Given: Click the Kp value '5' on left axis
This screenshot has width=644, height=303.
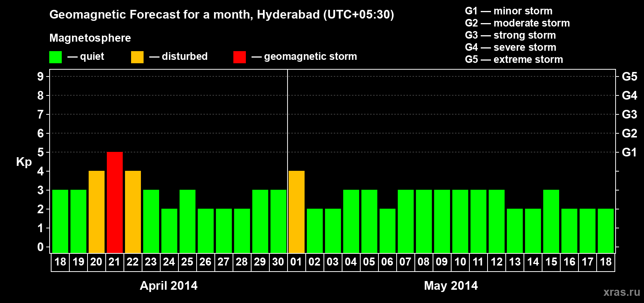Looking at the screenshot, I should (x=41, y=152).
